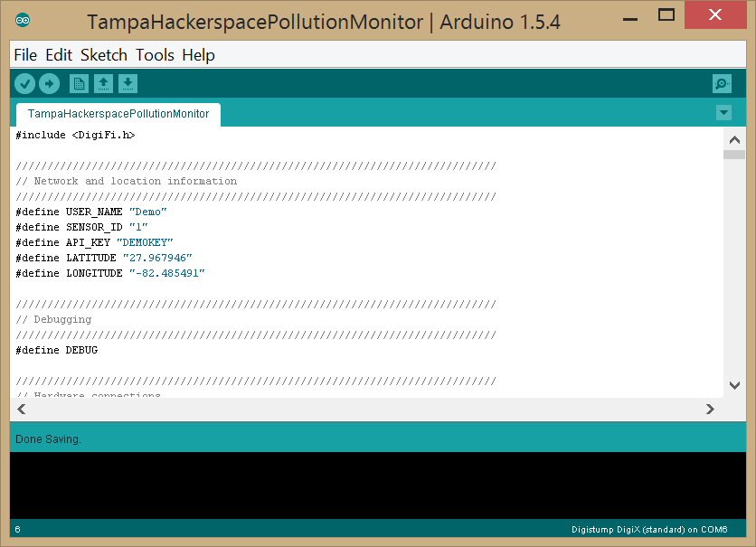Click the Network and location information comment

click(127, 181)
